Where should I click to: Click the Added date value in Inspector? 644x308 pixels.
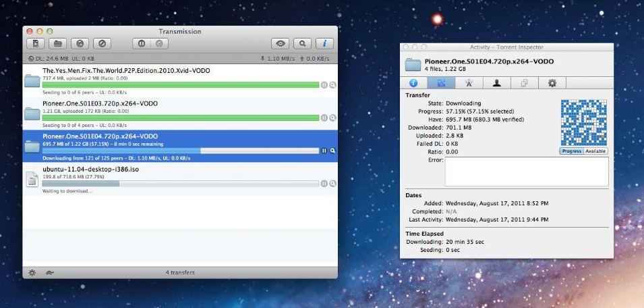tap(497, 203)
